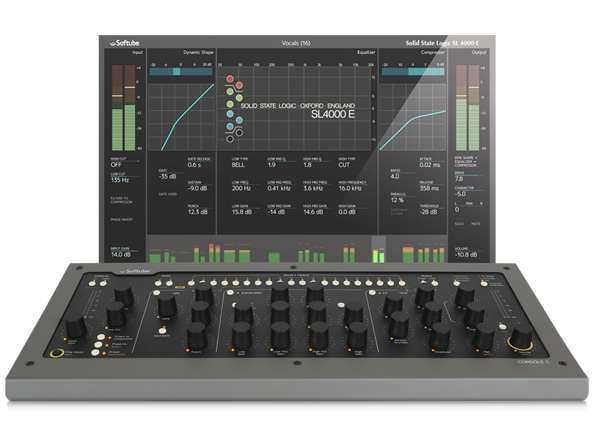
Task: Click the top red EQ node on the graph
Action: click(x=230, y=79)
